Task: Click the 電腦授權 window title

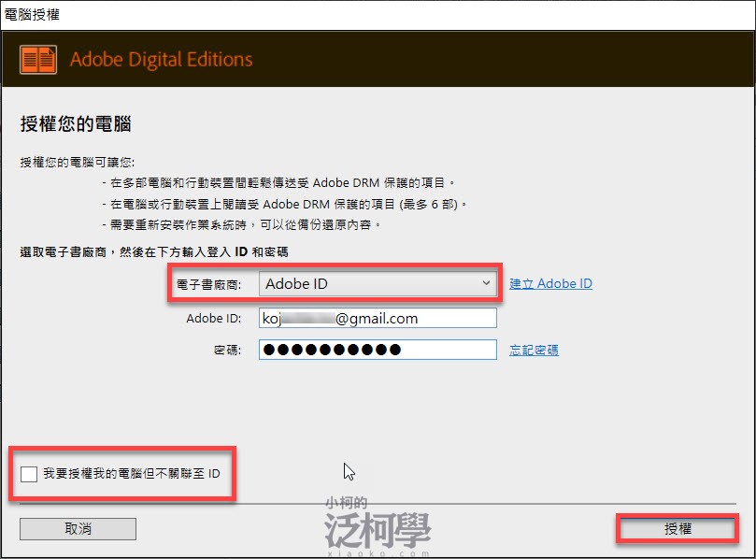Action: click(32, 14)
